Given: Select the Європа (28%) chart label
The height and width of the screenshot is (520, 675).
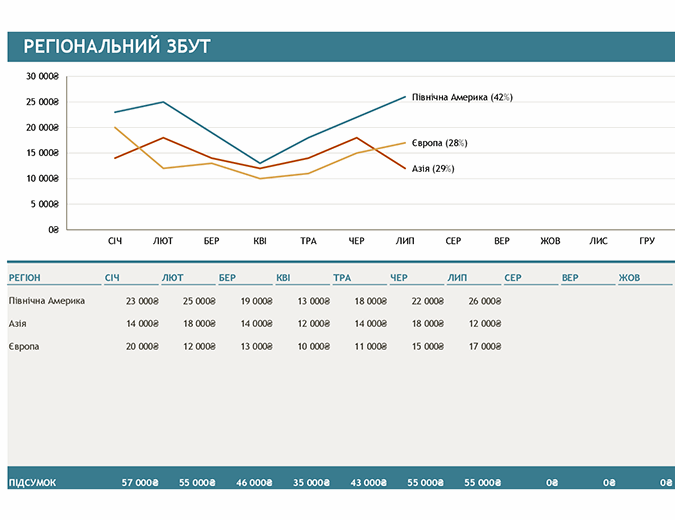Looking at the screenshot, I should 440,143.
